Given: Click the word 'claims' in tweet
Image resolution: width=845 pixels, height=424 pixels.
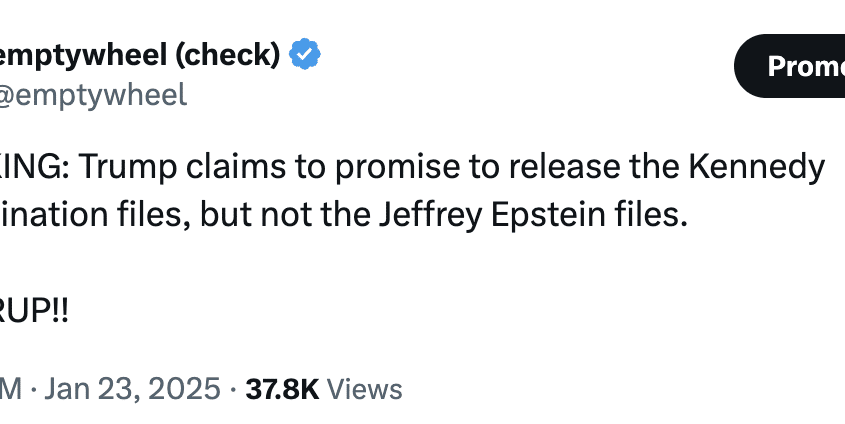Looking at the screenshot, I should 236,167.
